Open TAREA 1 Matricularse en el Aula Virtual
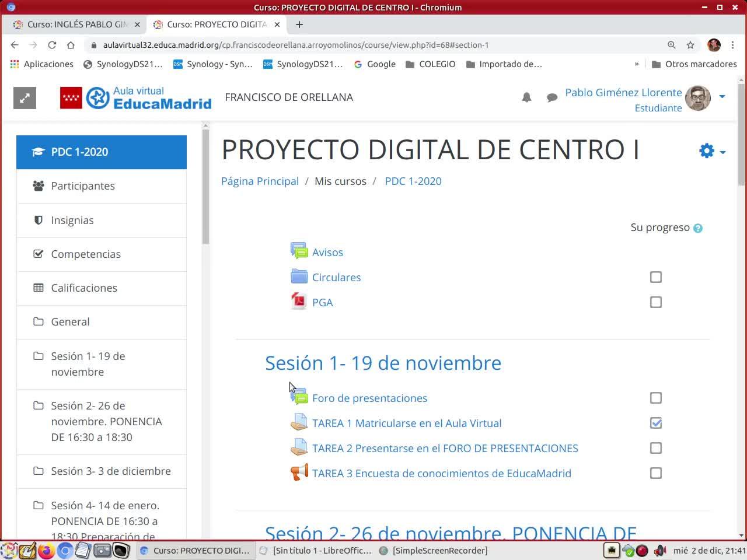The height and width of the screenshot is (560, 747). pyautogui.click(x=407, y=423)
